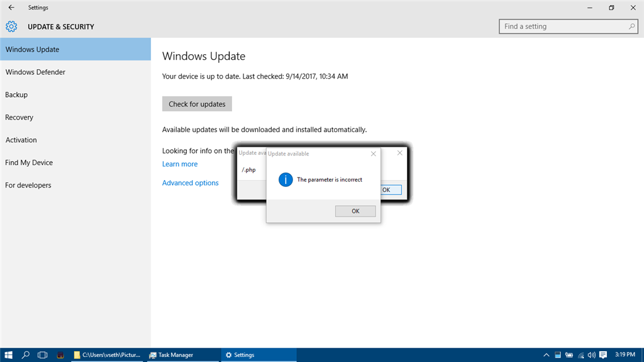Click the search magnifier in Find a setting
This screenshot has height=362, width=644.
pyautogui.click(x=631, y=26)
